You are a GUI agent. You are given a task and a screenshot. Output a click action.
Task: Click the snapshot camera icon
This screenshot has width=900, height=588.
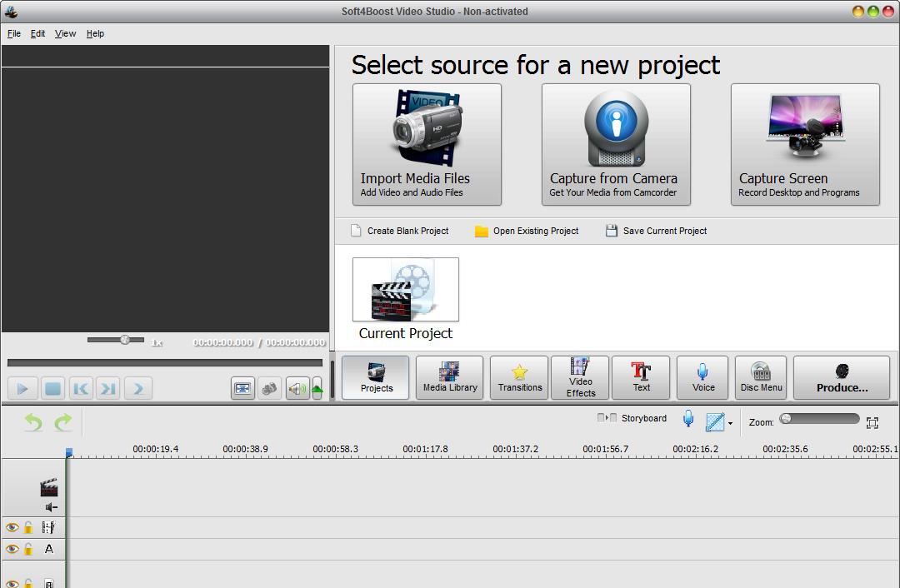click(269, 388)
